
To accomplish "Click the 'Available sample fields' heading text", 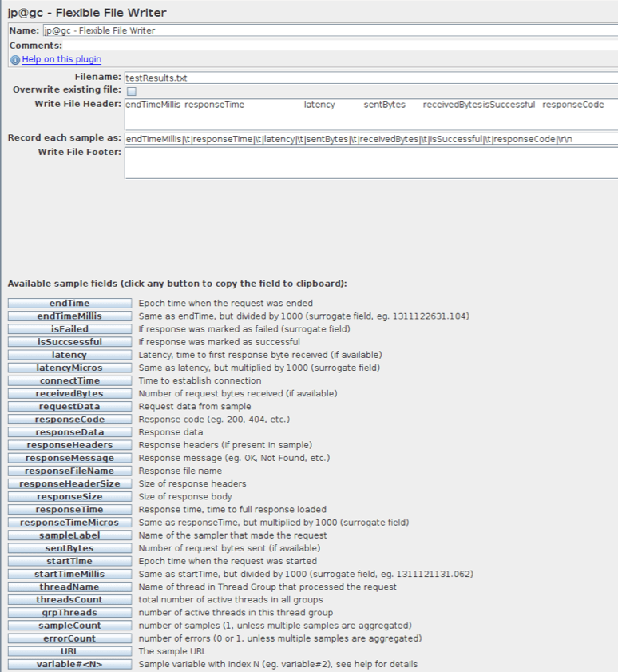I will coord(177,284).
